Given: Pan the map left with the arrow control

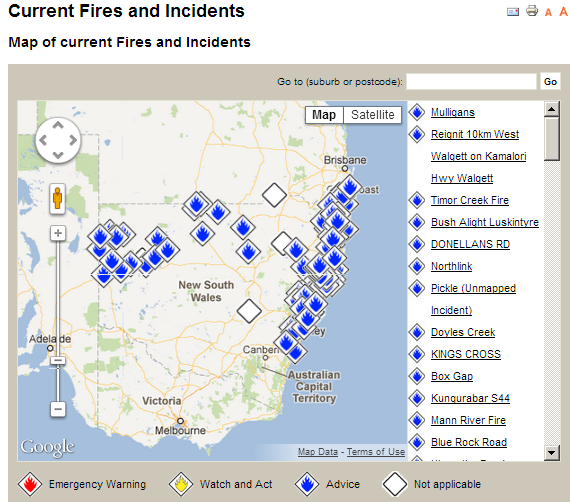Looking at the screenshot, I should pos(43,140).
